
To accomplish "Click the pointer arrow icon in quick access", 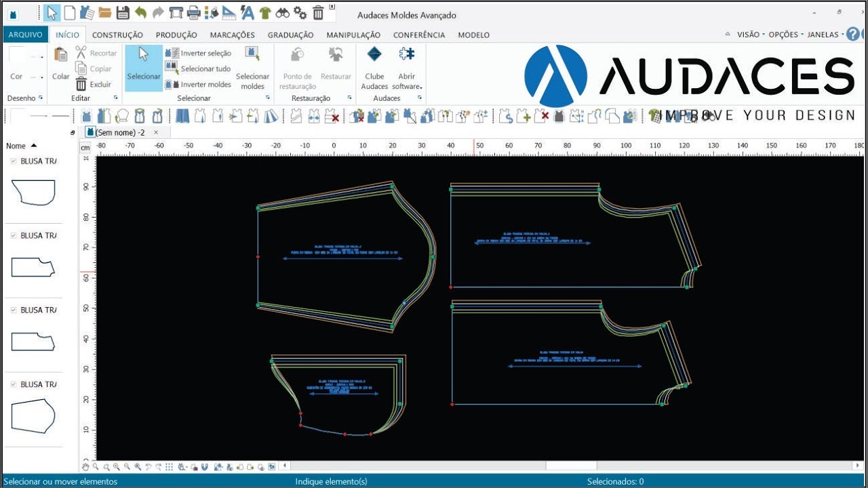I will tap(52, 12).
